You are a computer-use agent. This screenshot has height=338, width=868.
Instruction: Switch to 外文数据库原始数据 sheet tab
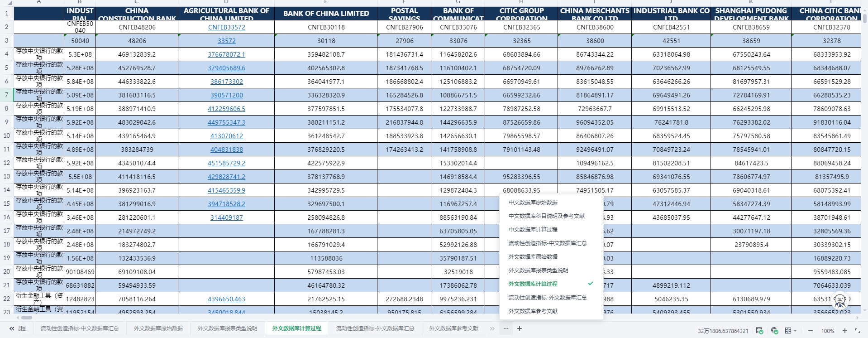coord(158,328)
